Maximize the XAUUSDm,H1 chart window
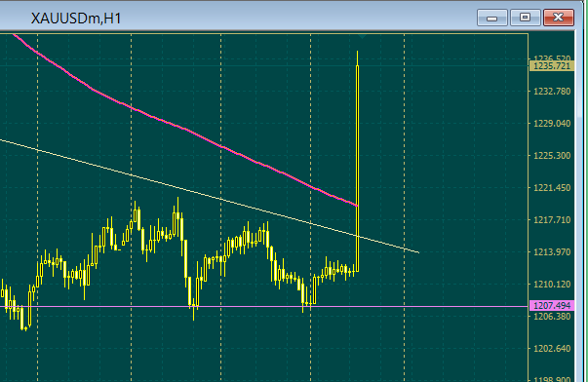Screen dimensions: 588x382 [x=525, y=18]
